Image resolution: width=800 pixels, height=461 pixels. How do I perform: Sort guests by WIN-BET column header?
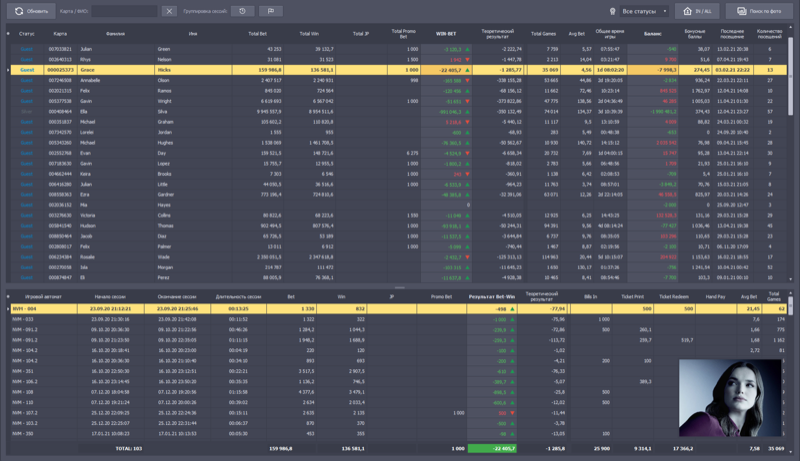point(446,33)
